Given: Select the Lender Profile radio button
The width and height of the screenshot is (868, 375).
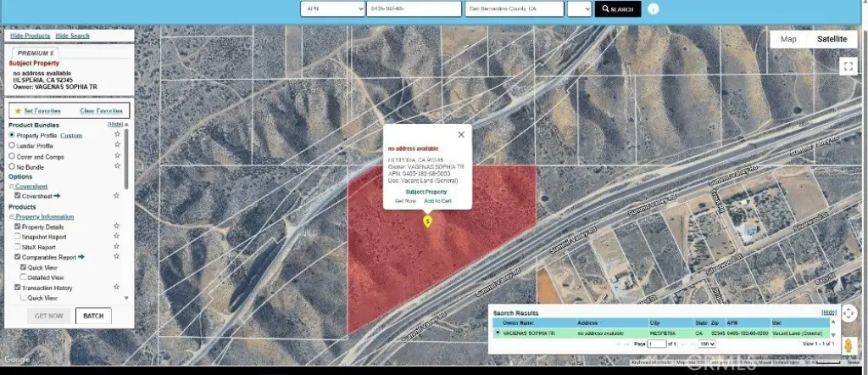Looking at the screenshot, I should click(12, 146).
